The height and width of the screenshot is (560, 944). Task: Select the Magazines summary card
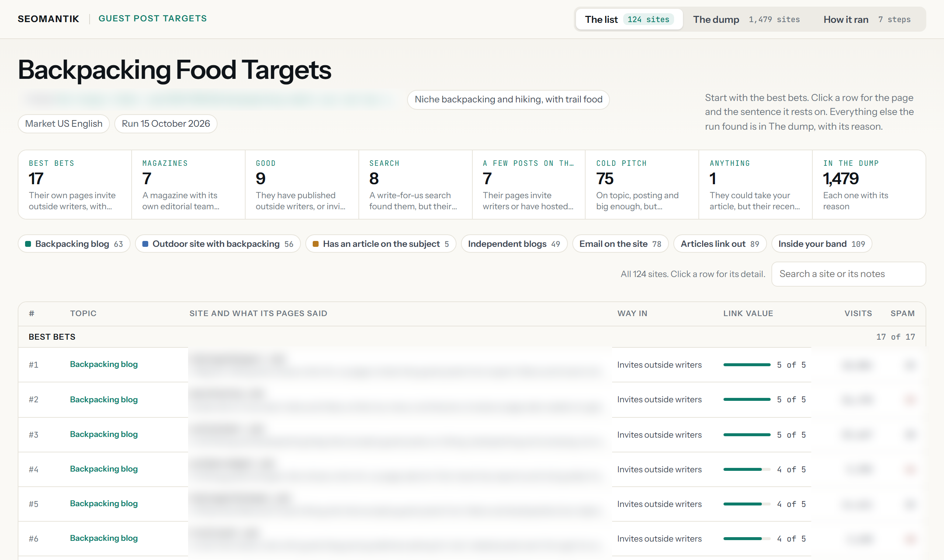click(188, 185)
